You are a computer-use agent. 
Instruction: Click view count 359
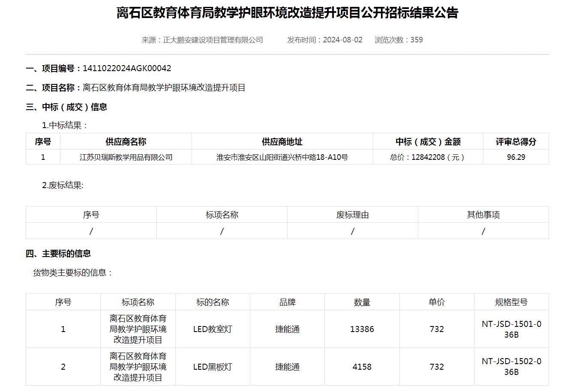pyautogui.click(x=417, y=40)
